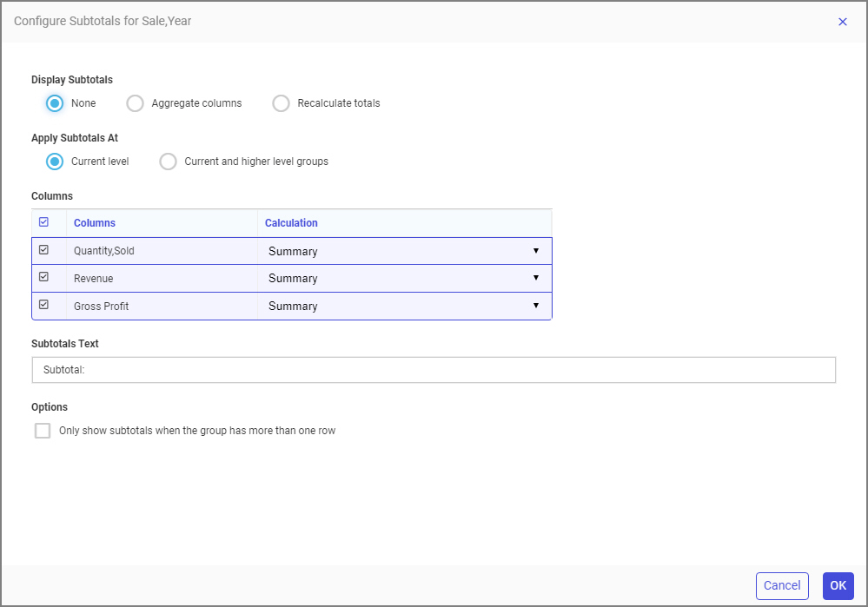Screen dimensions: 868x607
Task: Choose Aggregate columns for Display Subtotals
Action: 135,102
